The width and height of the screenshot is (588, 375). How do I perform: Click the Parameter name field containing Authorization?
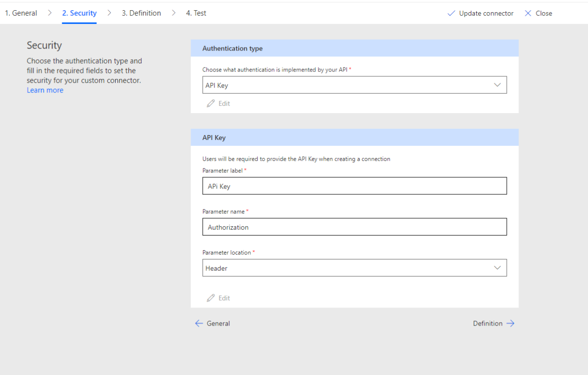[355, 227]
